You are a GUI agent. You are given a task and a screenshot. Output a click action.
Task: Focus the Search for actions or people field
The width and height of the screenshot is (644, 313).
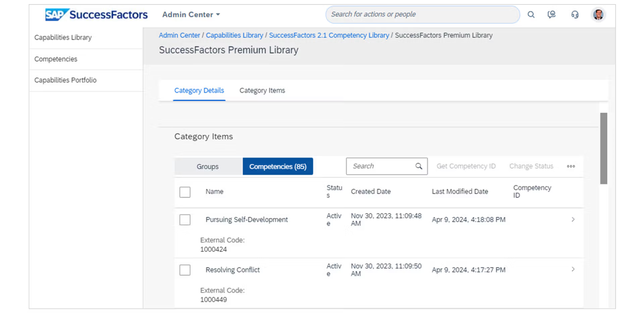click(x=422, y=14)
